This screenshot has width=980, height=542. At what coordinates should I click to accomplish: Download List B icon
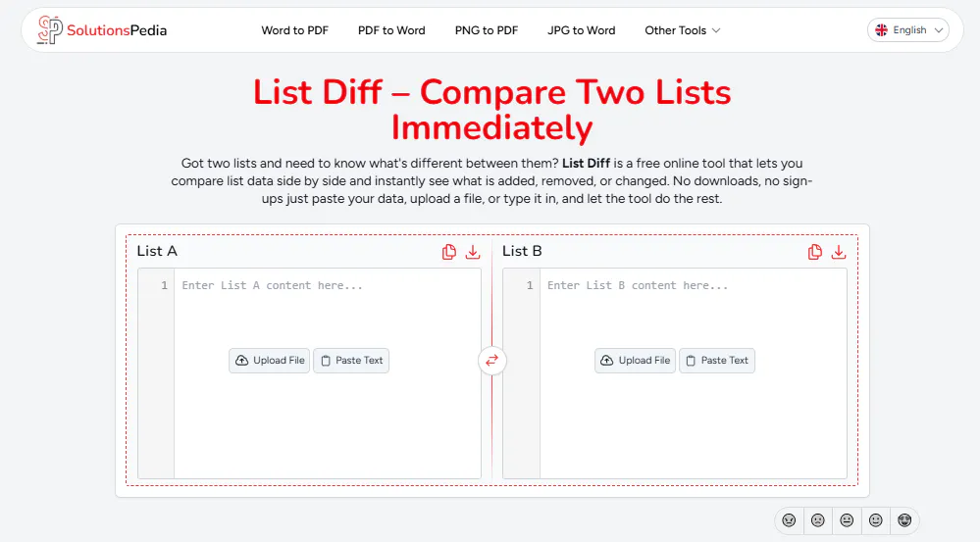[839, 252]
